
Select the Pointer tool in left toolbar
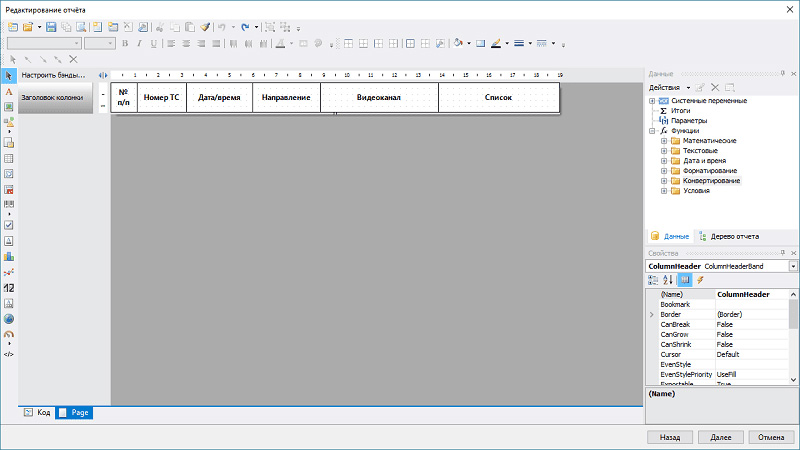[x=9, y=76]
